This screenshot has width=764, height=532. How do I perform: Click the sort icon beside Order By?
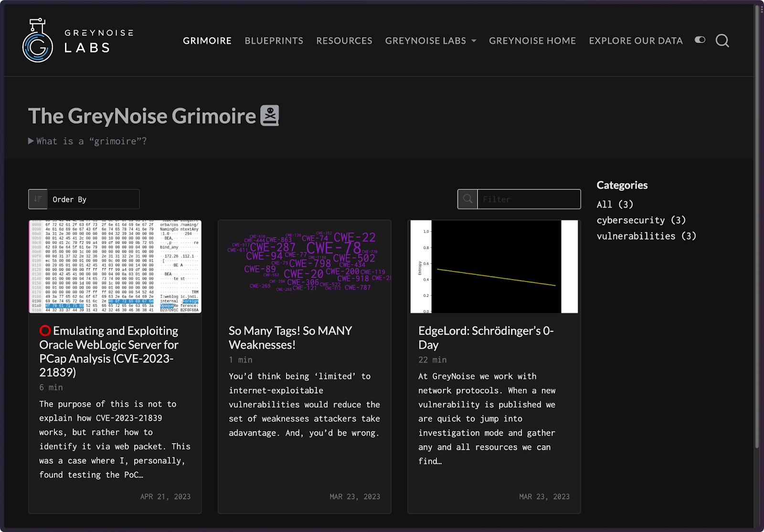click(x=38, y=199)
